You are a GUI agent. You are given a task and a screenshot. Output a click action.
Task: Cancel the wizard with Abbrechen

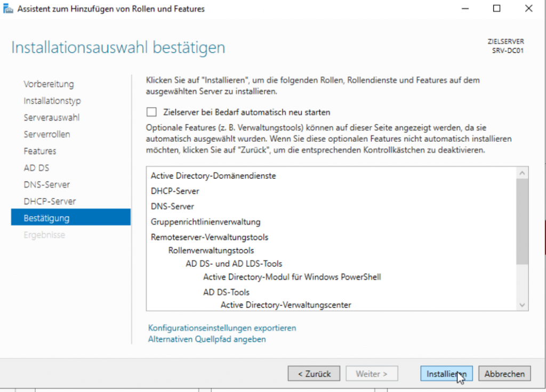(504, 374)
